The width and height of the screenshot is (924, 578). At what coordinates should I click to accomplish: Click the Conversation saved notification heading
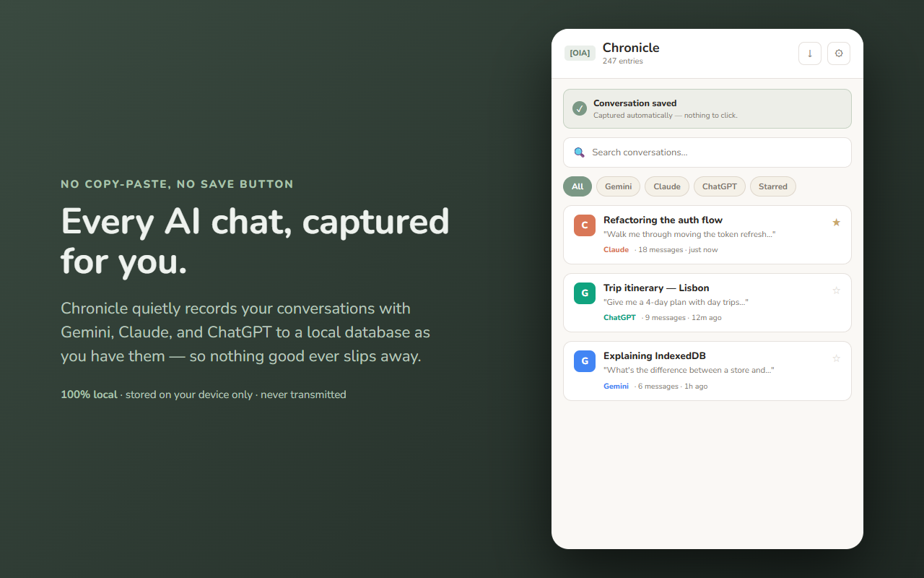click(x=635, y=103)
